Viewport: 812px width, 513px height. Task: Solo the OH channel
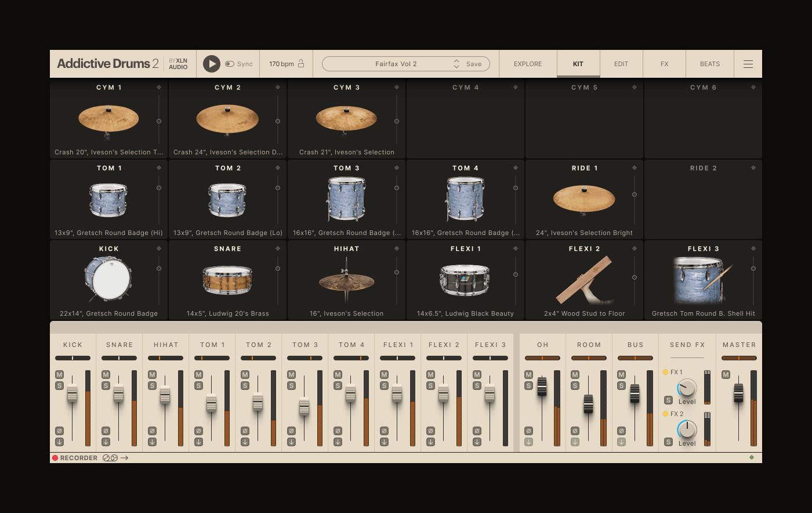tap(528, 385)
